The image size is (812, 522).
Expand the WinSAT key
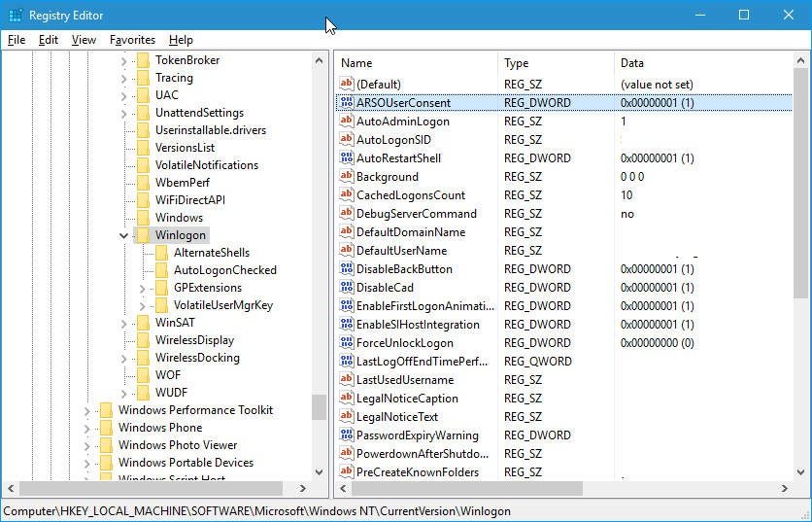[123, 324]
